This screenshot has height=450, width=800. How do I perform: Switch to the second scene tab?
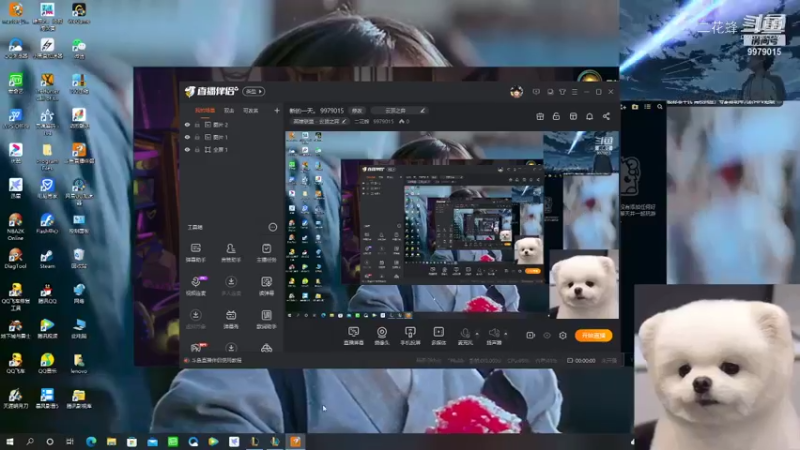click(x=229, y=110)
